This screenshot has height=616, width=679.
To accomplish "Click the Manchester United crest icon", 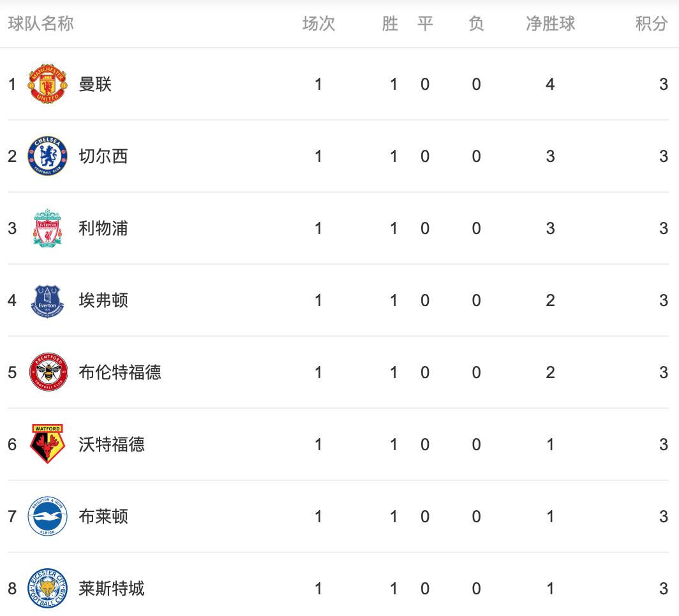I will (47, 84).
